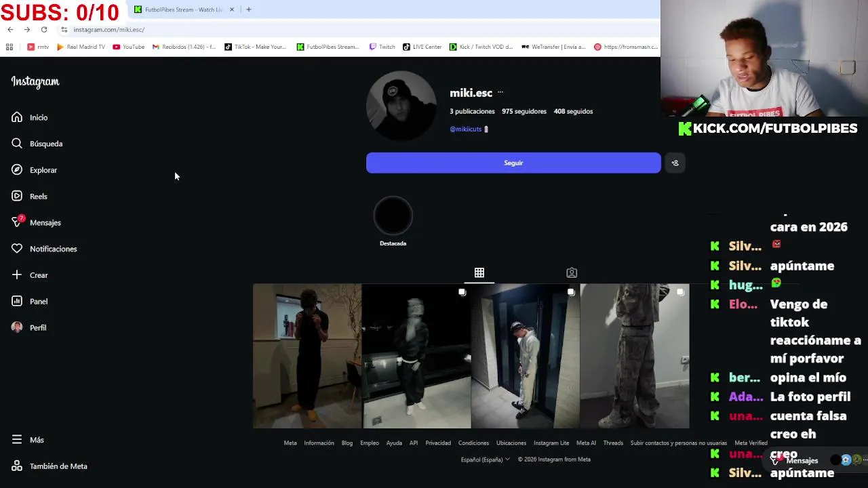Open TikTok - Make Your bookmark

[256, 47]
